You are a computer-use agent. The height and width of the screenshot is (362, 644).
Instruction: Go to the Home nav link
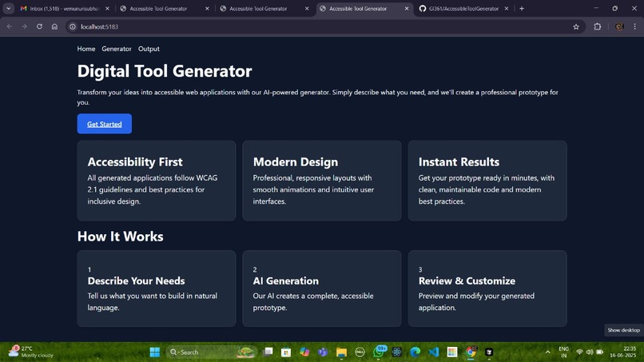(85, 49)
